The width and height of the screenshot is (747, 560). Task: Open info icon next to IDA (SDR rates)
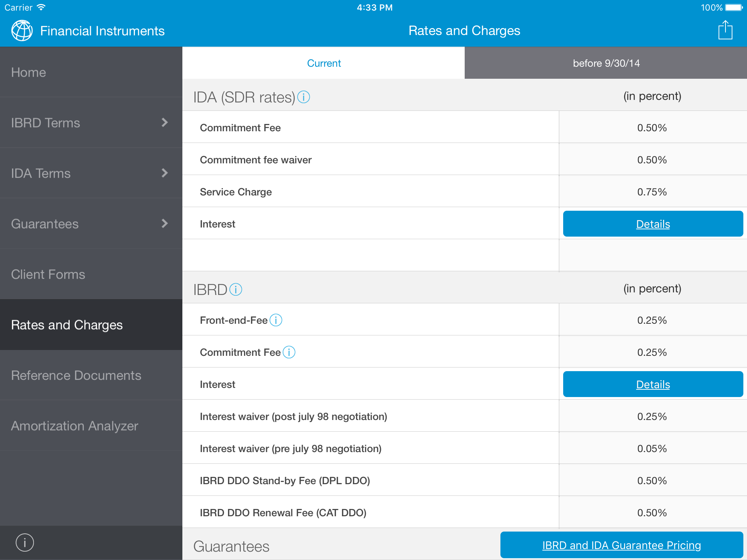tap(303, 97)
